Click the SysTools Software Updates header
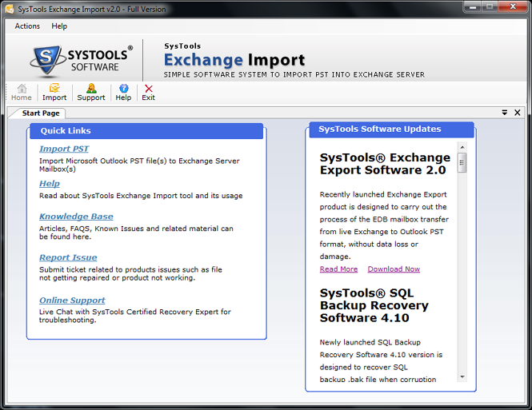 [x=391, y=129]
